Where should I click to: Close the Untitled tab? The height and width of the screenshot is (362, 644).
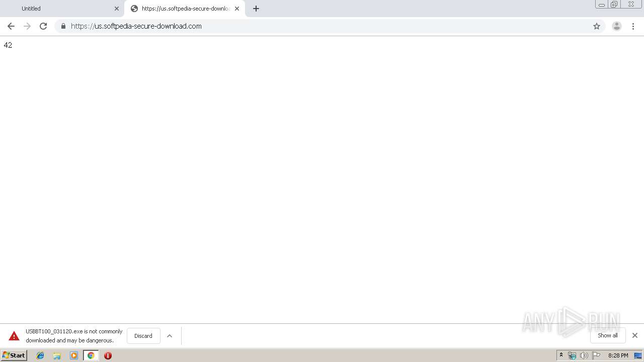point(117,9)
